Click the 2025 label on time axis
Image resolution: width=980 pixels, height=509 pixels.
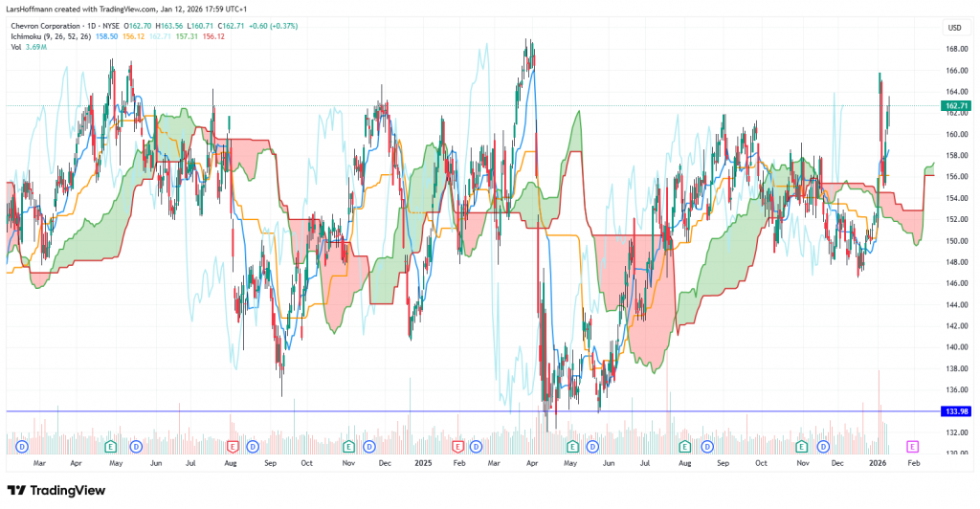click(421, 462)
